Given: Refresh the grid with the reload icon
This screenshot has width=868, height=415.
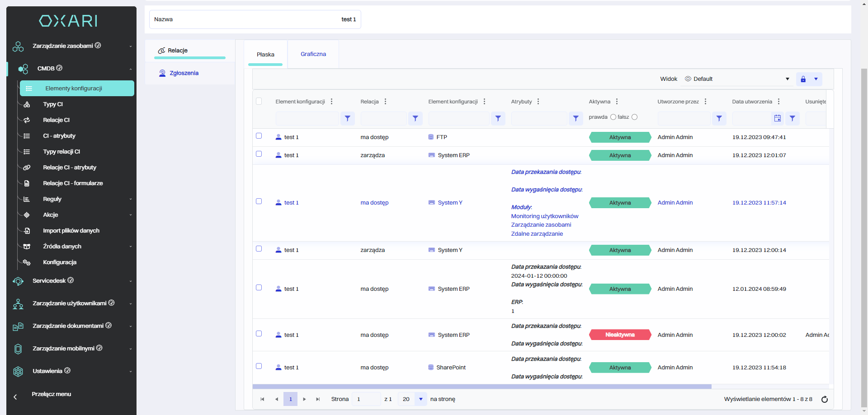Looking at the screenshot, I should point(824,399).
